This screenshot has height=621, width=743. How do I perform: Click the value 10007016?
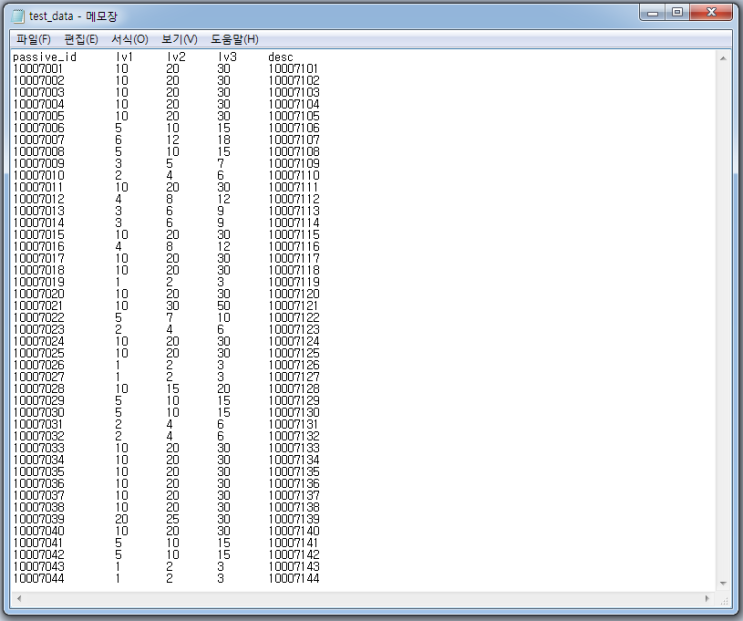pos(38,246)
